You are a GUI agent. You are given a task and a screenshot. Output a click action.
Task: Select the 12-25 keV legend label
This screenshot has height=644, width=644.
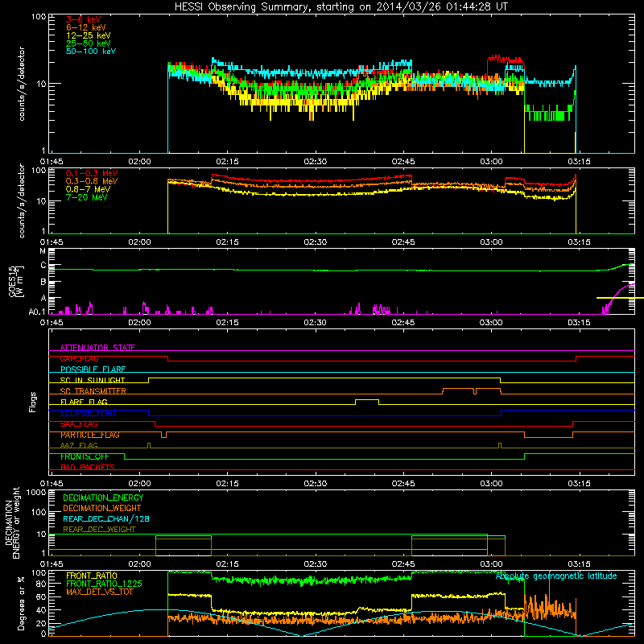coord(89,35)
